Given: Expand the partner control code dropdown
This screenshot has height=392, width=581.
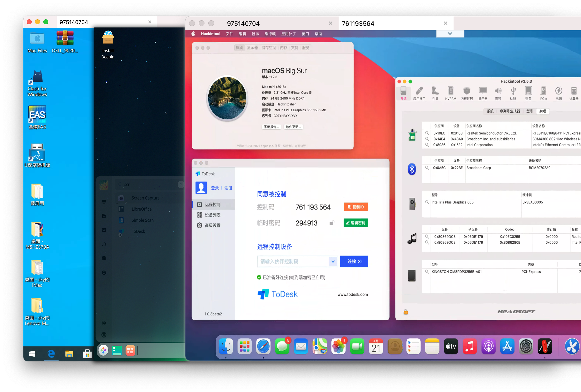Looking at the screenshot, I should point(333,261).
